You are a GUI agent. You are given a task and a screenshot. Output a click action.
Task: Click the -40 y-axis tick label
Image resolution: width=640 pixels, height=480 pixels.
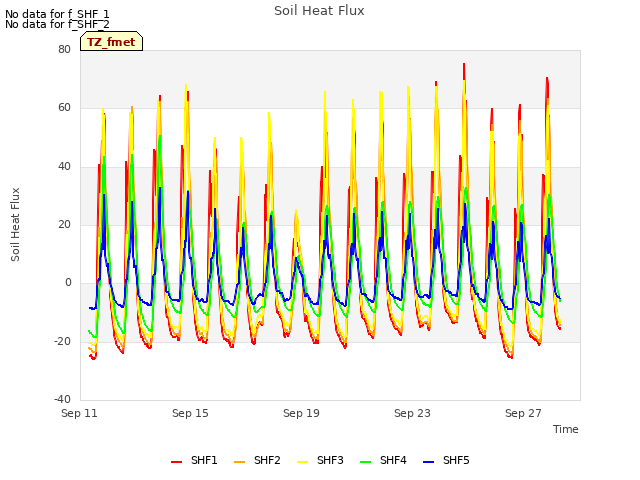62,399
